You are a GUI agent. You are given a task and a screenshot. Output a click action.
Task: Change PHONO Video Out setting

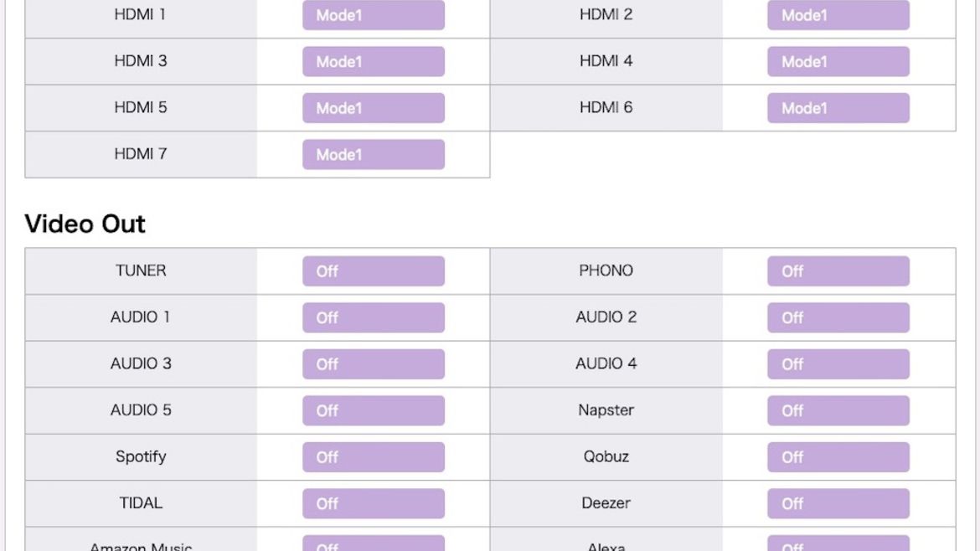[838, 270]
